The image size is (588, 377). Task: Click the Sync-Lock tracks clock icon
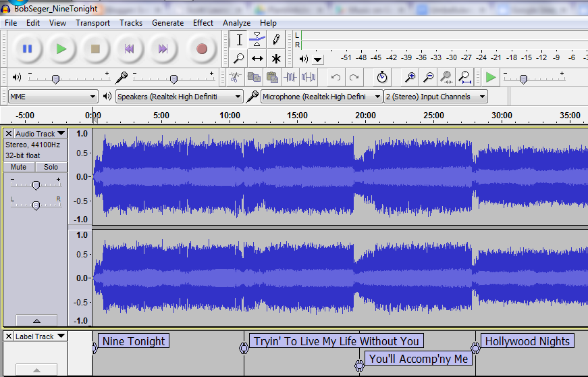(x=381, y=77)
